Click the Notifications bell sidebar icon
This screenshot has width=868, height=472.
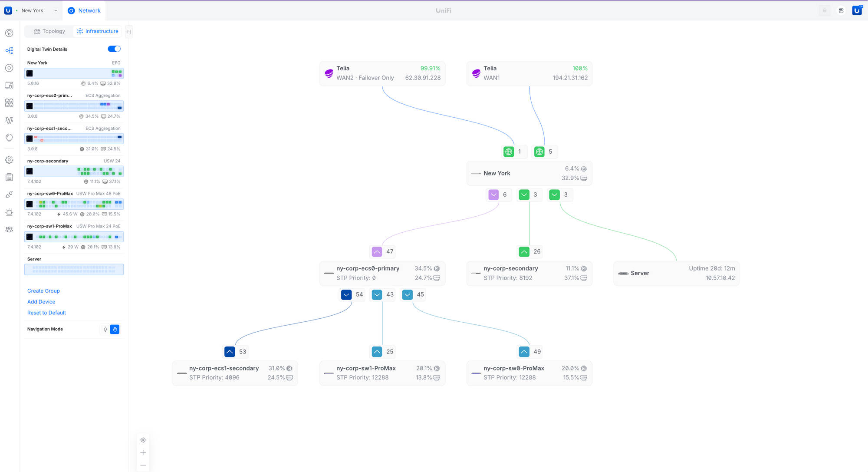coord(9,212)
